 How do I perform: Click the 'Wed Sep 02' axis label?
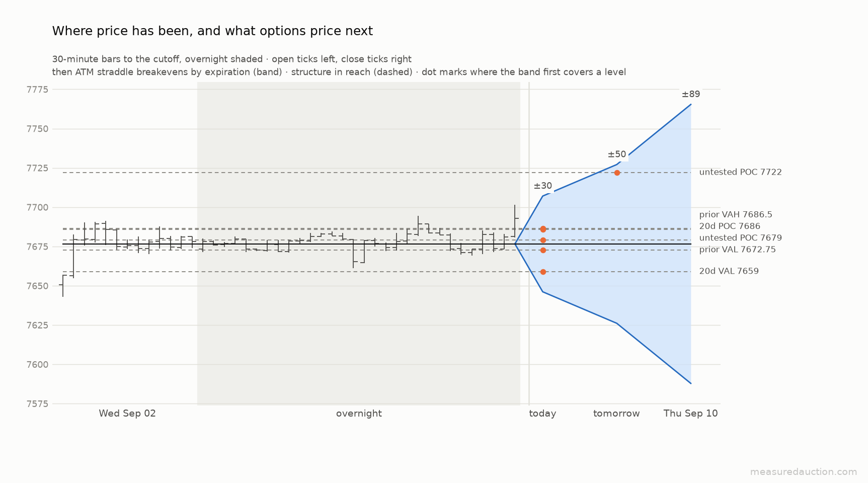(x=127, y=414)
